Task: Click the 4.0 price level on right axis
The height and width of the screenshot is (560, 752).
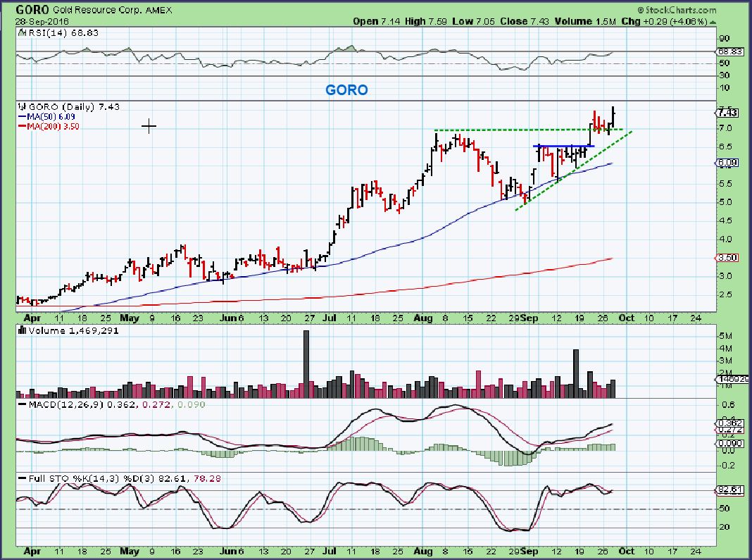Action: (725, 239)
